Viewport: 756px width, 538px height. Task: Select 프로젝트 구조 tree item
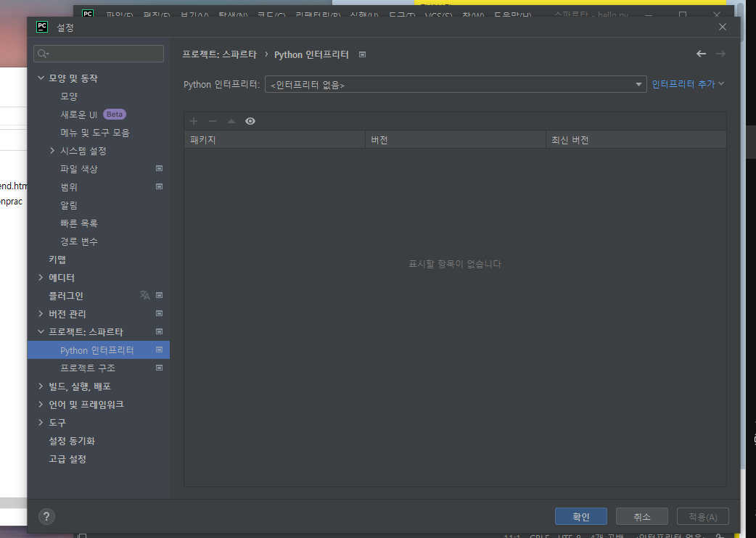[x=88, y=368]
